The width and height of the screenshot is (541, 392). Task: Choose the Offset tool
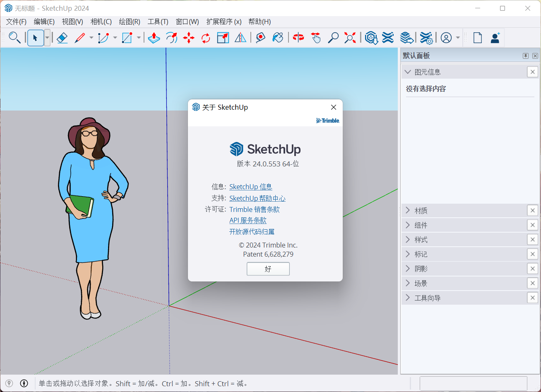[171, 38]
